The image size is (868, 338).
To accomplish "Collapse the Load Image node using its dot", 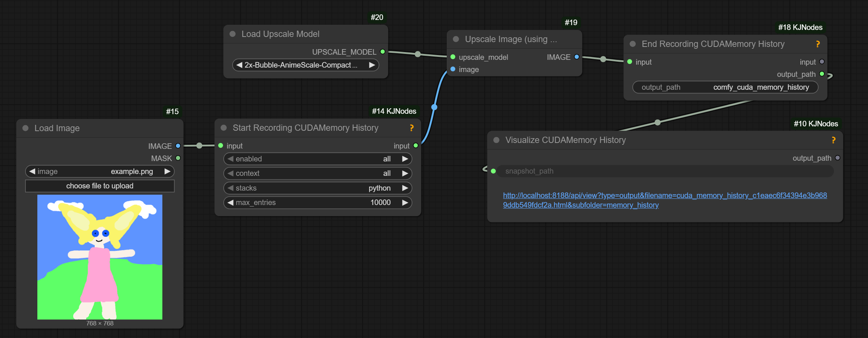I will [x=26, y=128].
